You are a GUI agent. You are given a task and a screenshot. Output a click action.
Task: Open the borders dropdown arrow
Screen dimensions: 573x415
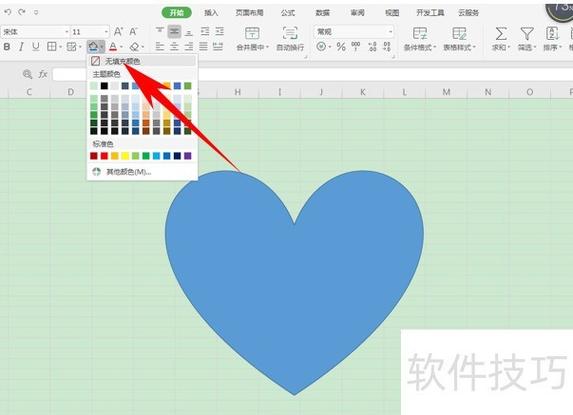[60, 47]
